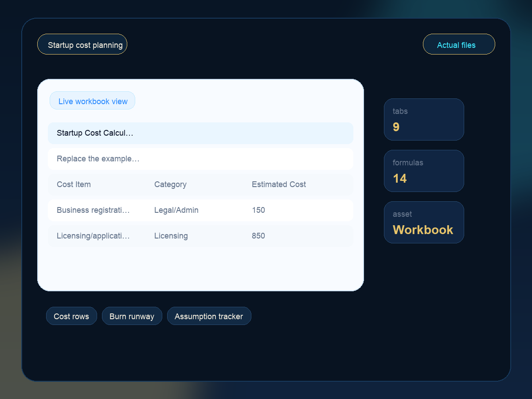
Task: Select the Live workbook view badge
Action: tap(92, 101)
